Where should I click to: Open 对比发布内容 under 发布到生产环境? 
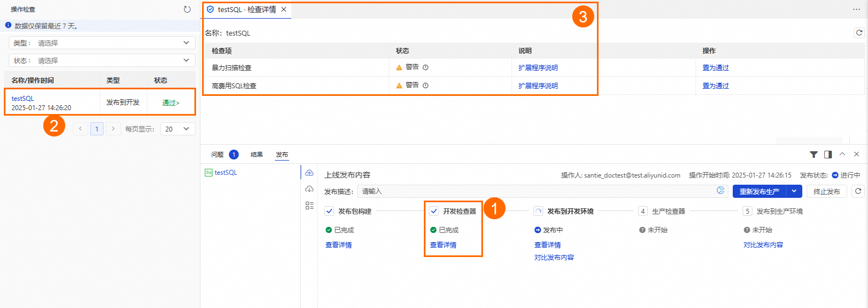[x=763, y=245]
